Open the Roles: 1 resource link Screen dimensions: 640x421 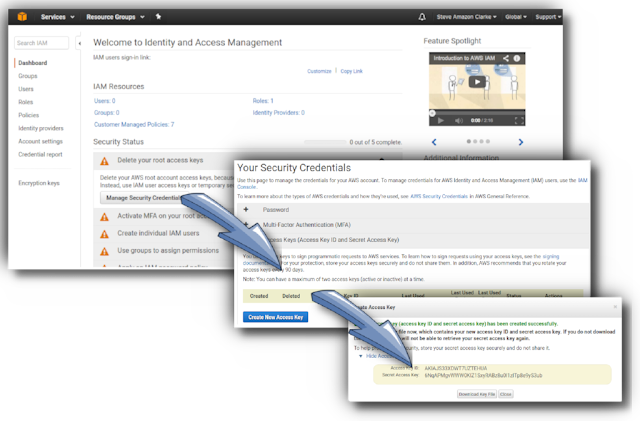coord(263,101)
